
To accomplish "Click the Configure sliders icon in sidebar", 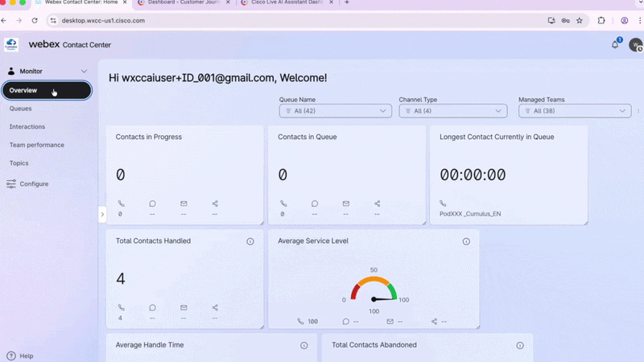I will [11, 184].
